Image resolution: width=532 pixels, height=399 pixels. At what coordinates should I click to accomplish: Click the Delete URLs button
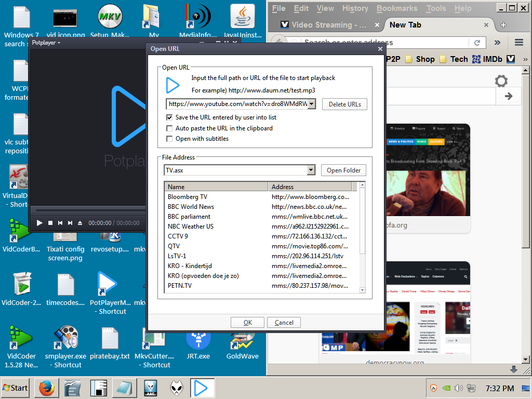(x=344, y=104)
